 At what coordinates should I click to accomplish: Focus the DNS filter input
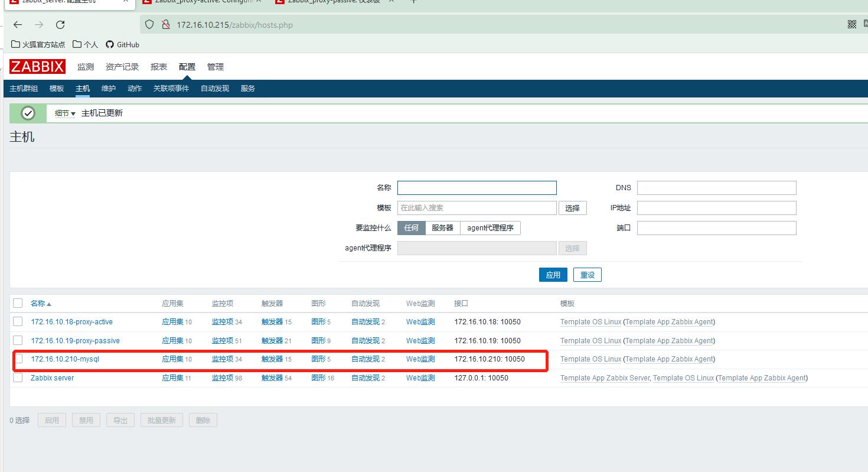pos(717,188)
